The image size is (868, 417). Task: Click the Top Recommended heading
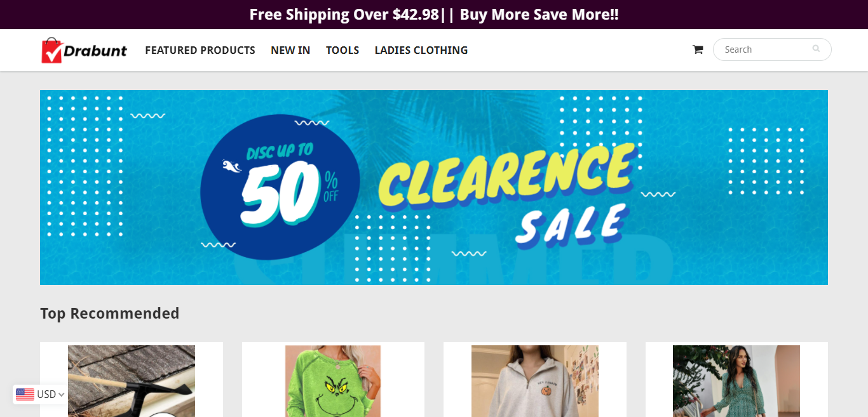pyautogui.click(x=110, y=314)
